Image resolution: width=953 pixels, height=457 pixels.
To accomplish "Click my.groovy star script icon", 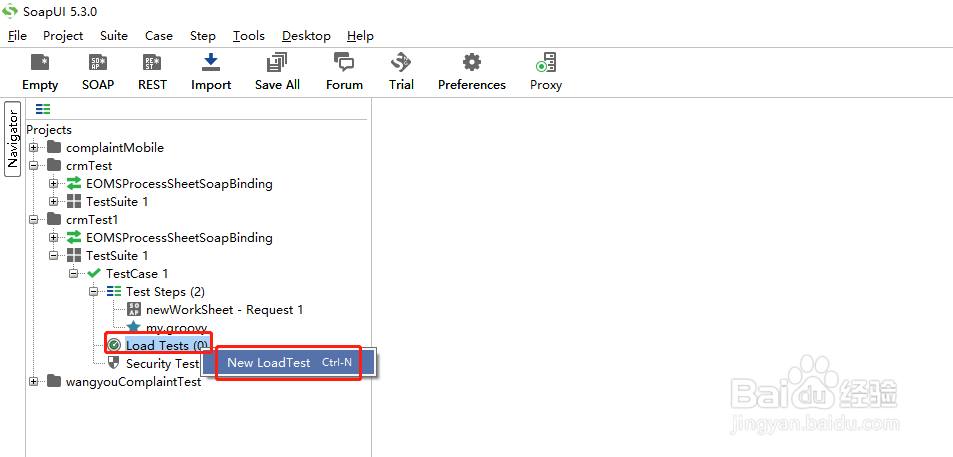I will pyautogui.click(x=134, y=327).
